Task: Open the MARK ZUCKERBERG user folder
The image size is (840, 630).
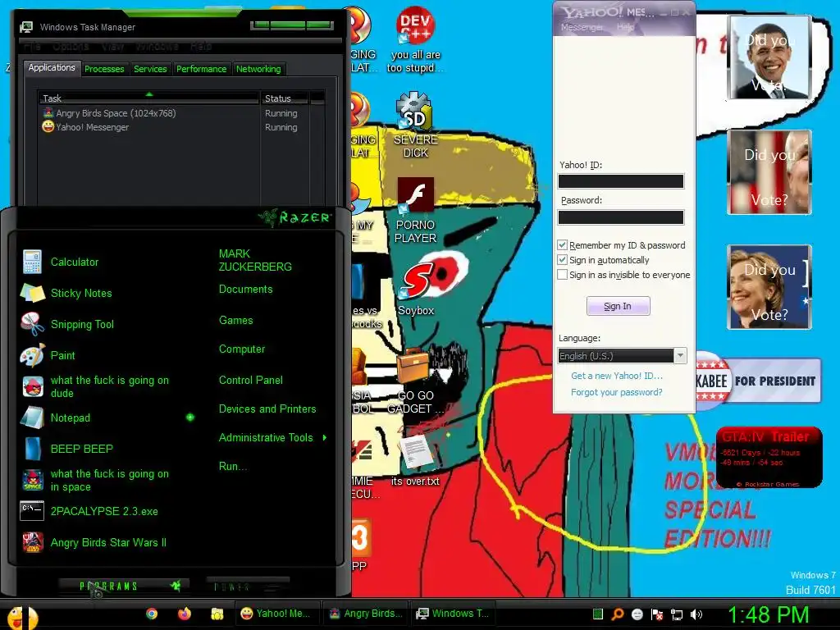Action: pos(255,260)
